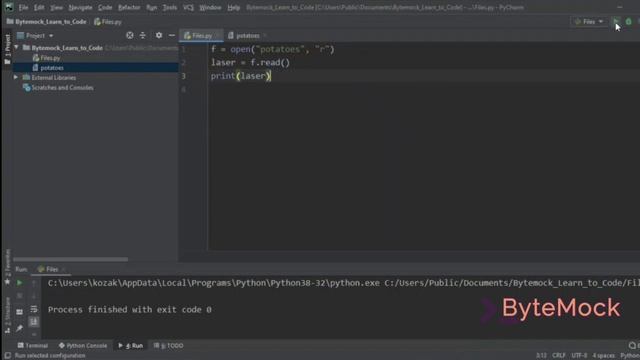Screen dimensions: 640x360
Task: Select the potatoes file in project tree
Action: [x=52, y=68]
